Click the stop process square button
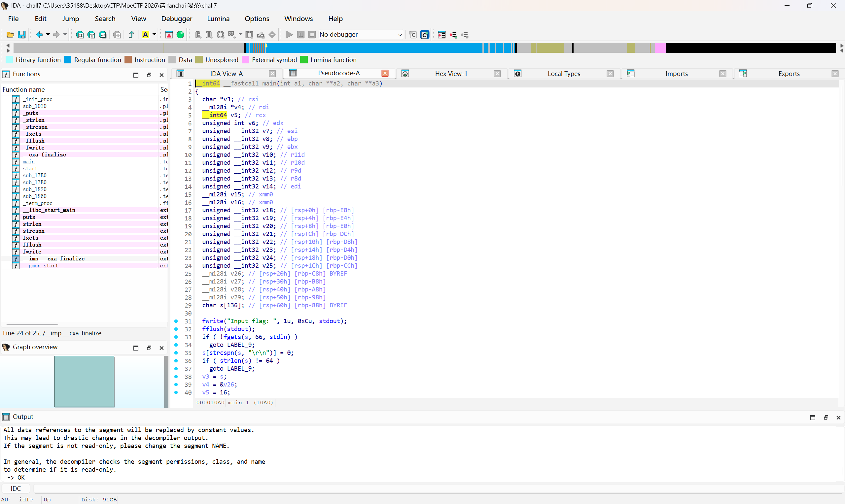This screenshot has height=504, width=845. 312,35
